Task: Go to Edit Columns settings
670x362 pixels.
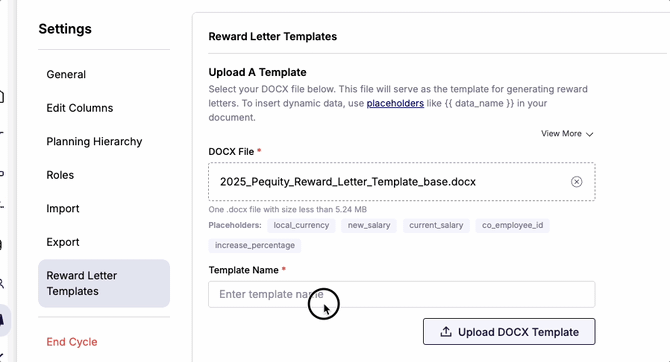Action: coord(80,108)
